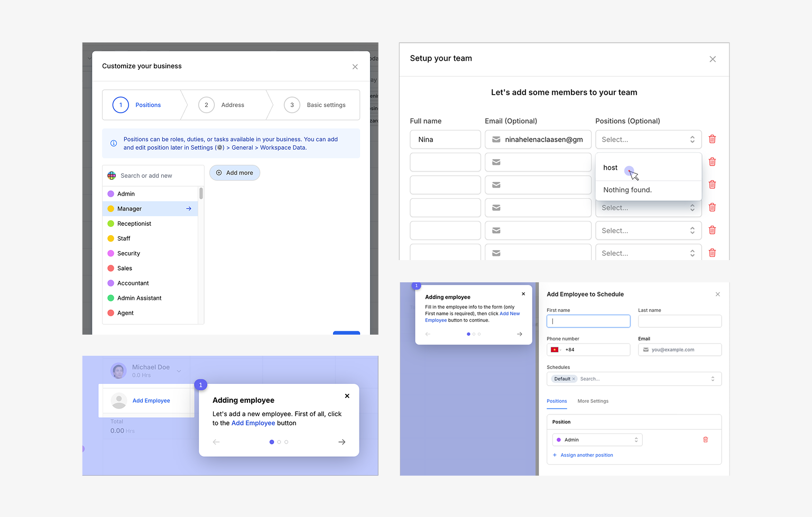Image resolution: width=812 pixels, height=517 pixels.
Task: Click the arrow icon on Manager row
Action: click(189, 209)
